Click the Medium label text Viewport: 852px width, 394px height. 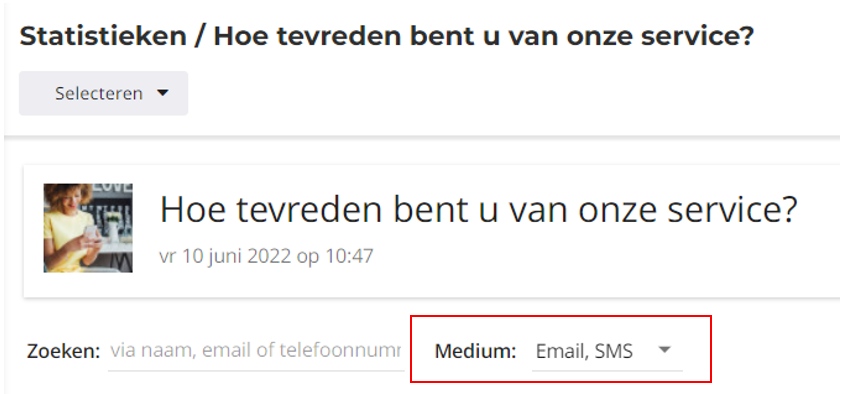[x=475, y=351]
